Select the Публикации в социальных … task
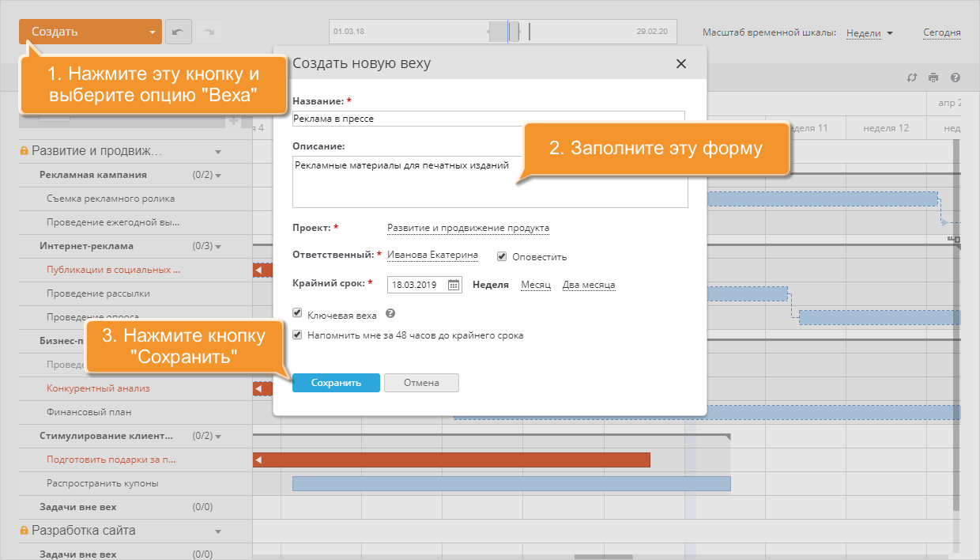 point(114,270)
